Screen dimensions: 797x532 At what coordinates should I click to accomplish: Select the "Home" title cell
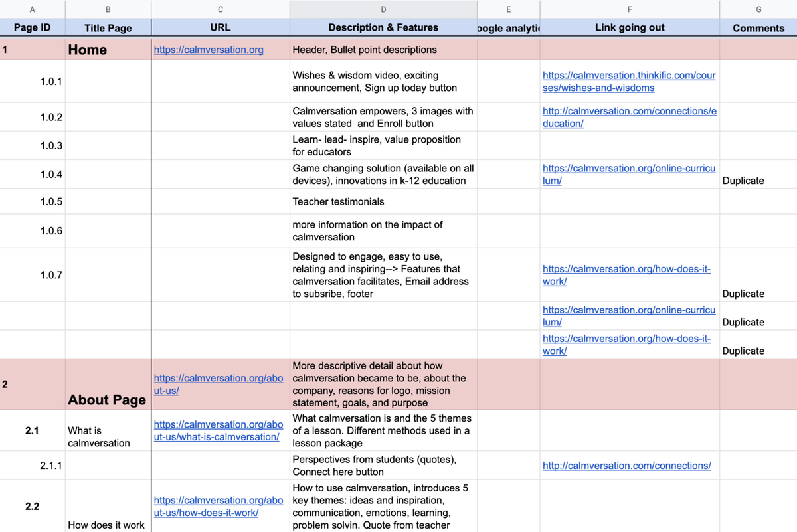coord(108,50)
